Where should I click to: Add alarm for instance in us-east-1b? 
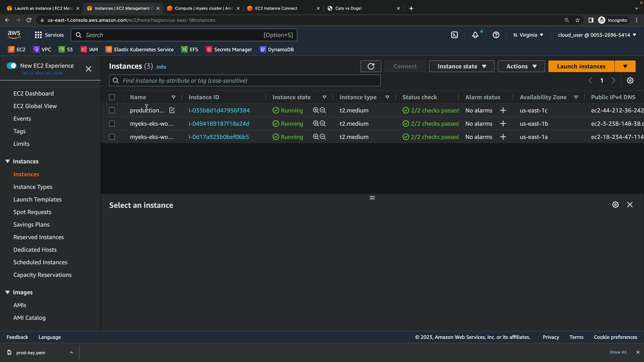[x=503, y=124]
